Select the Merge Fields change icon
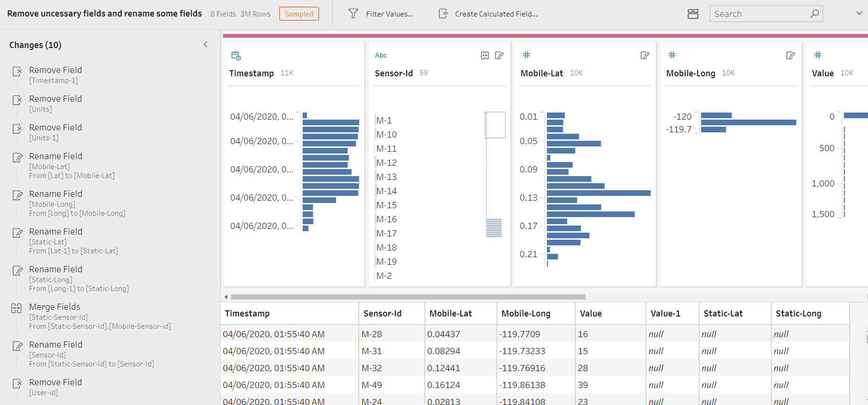 coord(17,308)
